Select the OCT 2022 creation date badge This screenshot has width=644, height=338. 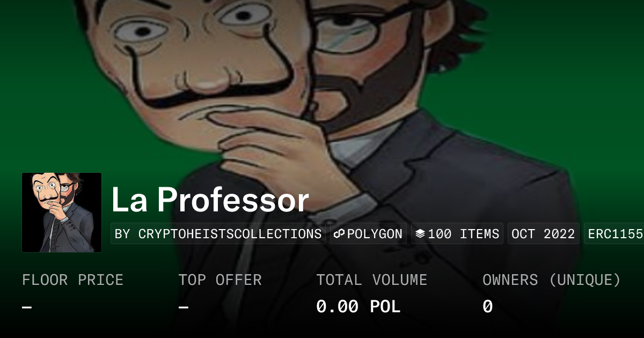point(543,234)
